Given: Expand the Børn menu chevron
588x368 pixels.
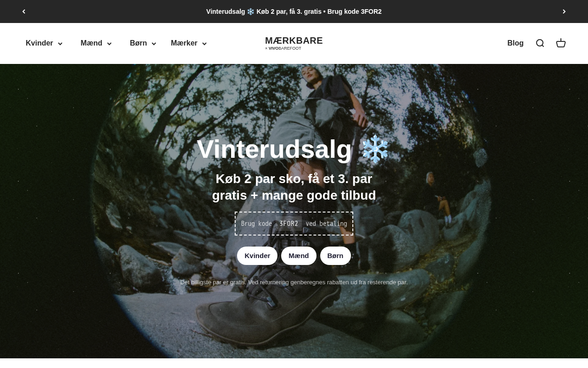Looking at the screenshot, I should point(154,44).
